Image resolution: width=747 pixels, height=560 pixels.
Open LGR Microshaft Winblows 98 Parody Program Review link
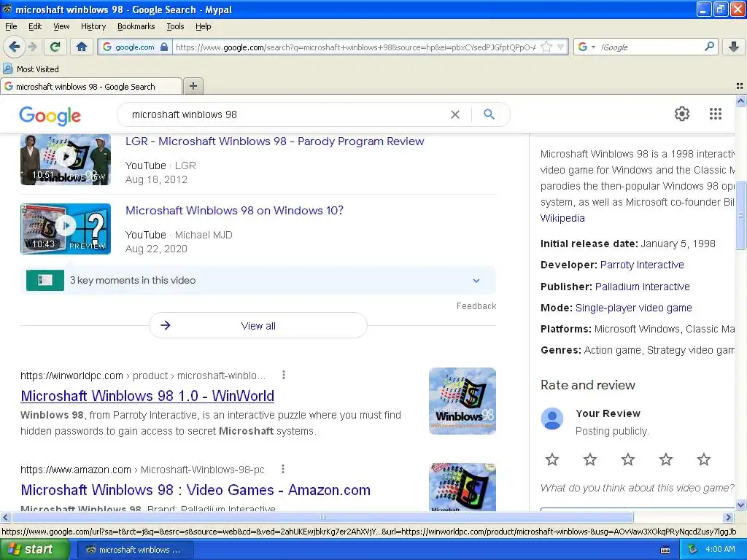pyautogui.click(x=274, y=141)
